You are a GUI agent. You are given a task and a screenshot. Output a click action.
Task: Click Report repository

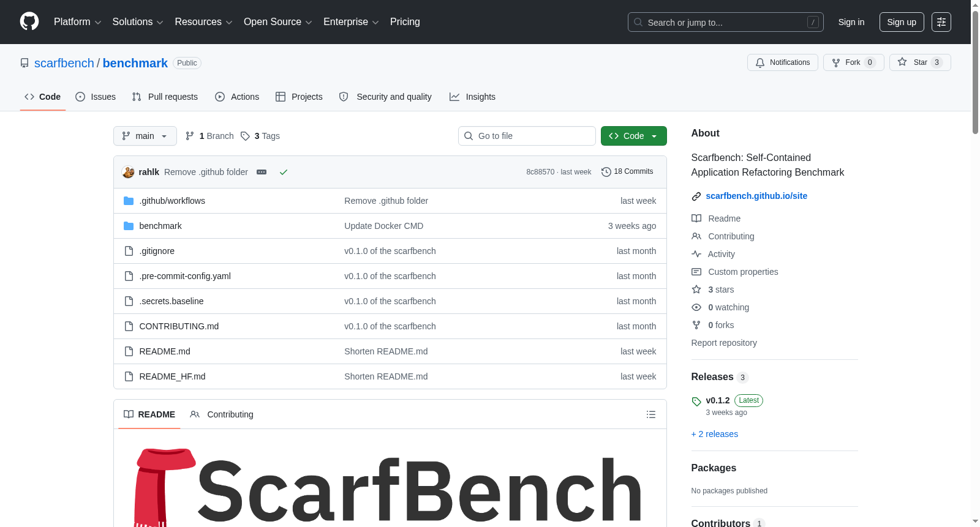(x=724, y=343)
